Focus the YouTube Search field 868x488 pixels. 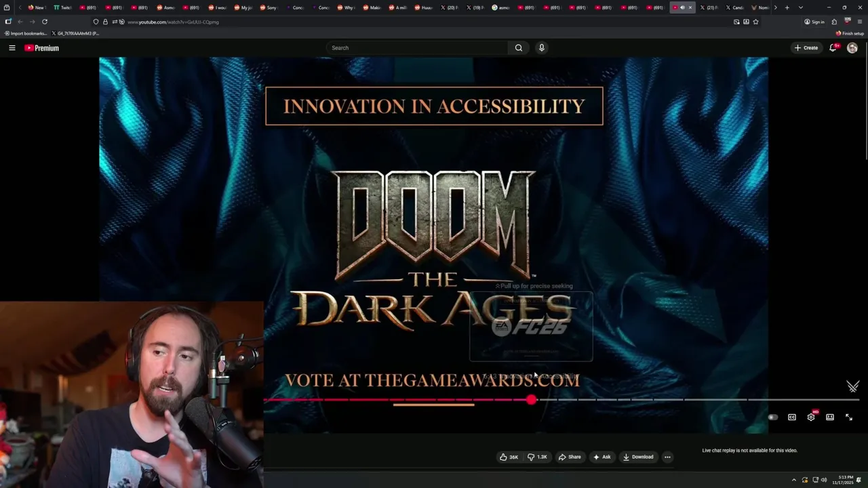click(x=417, y=48)
